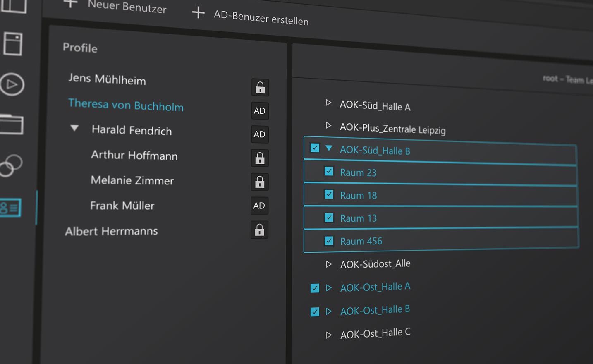Select profile Harald Fendrich
593x364 pixels.
point(132,130)
